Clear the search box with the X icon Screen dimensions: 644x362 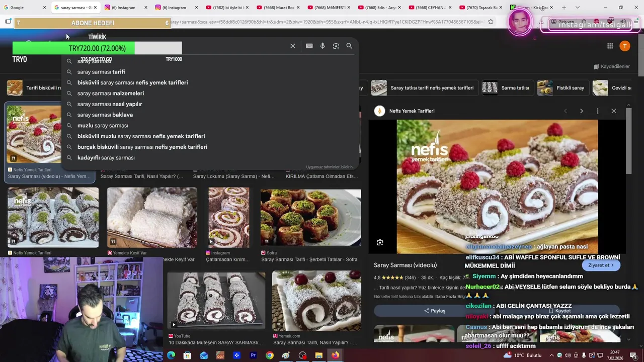pos(293,46)
